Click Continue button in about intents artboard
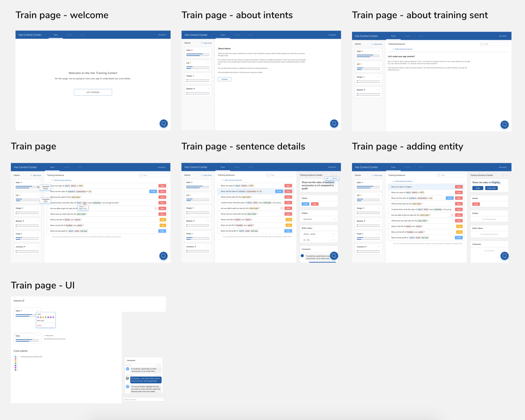Viewport: 525px width, 420px height. click(224, 79)
